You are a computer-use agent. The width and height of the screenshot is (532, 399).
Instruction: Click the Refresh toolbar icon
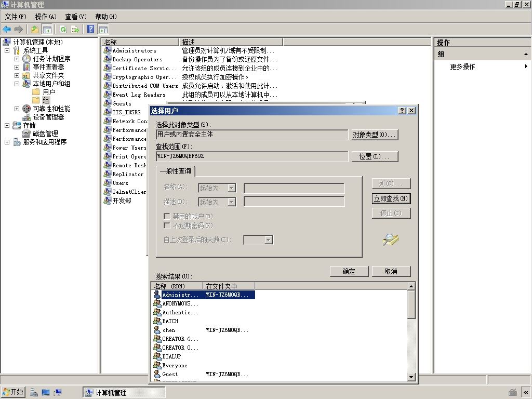(x=63, y=30)
